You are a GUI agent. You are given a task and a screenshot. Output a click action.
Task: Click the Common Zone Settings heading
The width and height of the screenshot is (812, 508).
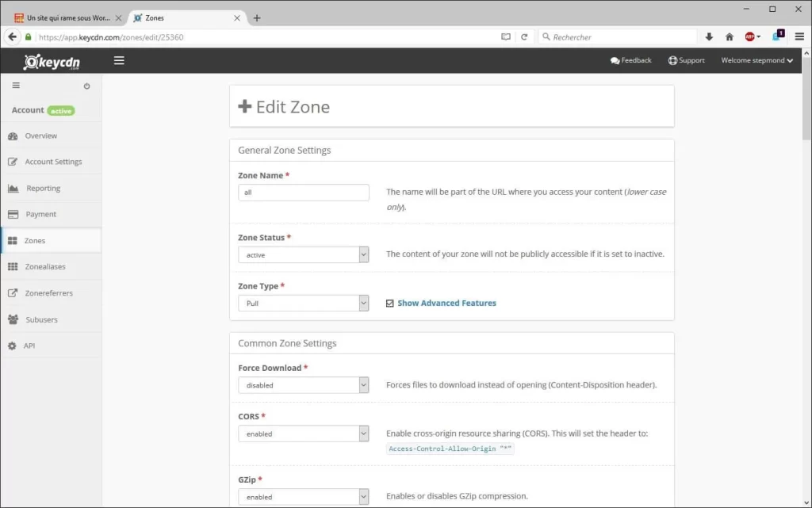(x=287, y=343)
